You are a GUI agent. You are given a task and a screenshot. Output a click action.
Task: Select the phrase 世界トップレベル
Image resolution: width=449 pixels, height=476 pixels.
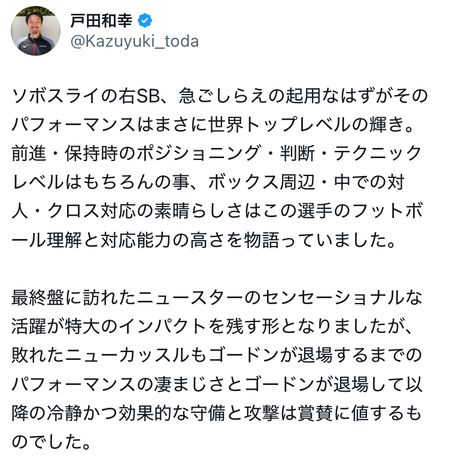280,125
